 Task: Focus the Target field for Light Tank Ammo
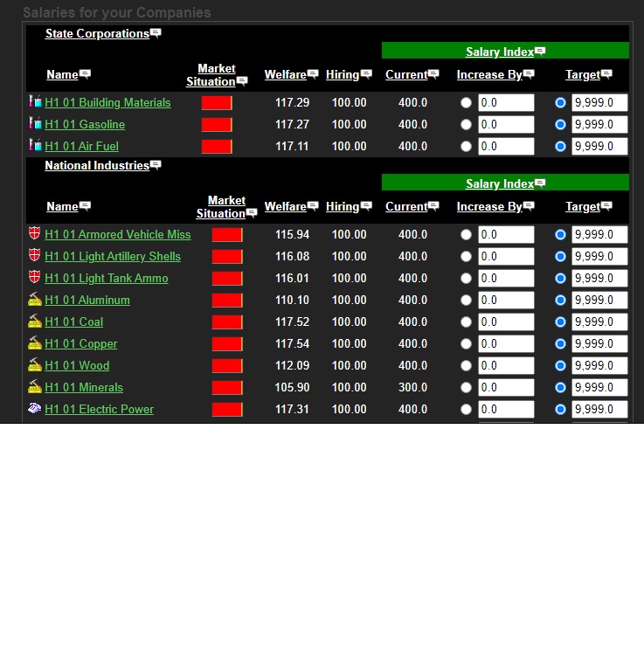[x=599, y=278]
